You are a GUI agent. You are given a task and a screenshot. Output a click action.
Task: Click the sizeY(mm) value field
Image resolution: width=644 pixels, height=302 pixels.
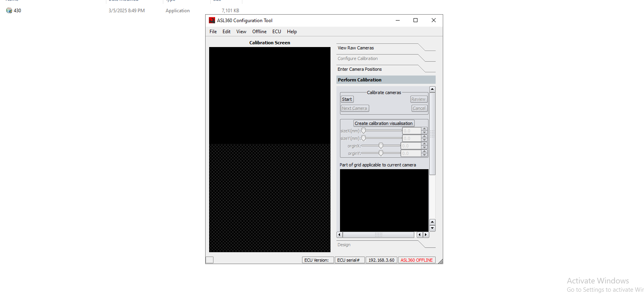pos(412,138)
